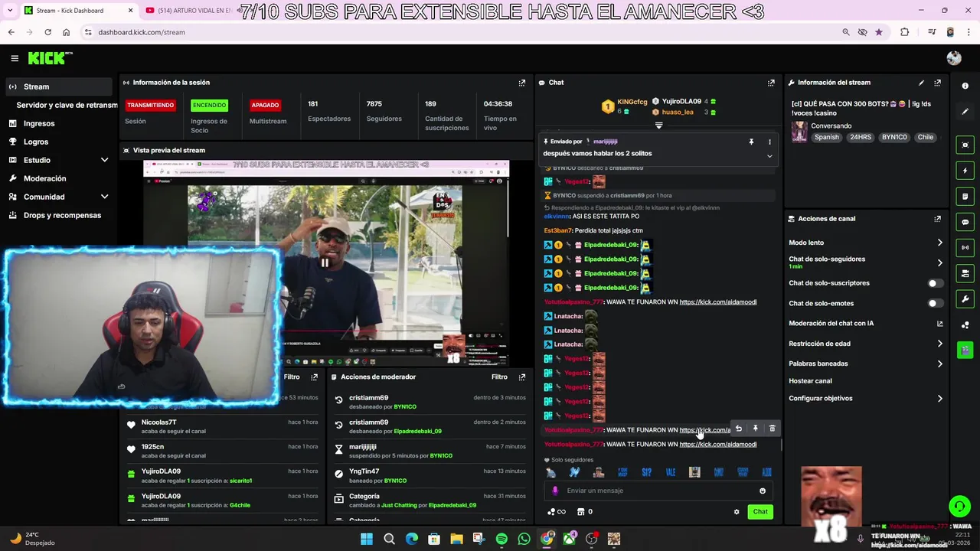Pop out Información de la sesión panel
Screen dimensions: 980x551
[522, 83]
